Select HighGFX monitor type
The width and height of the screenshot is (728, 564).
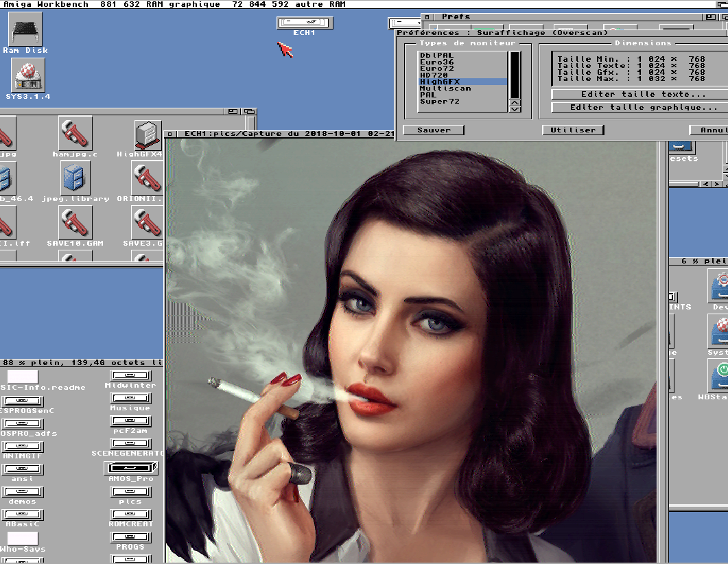(x=462, y=81)
